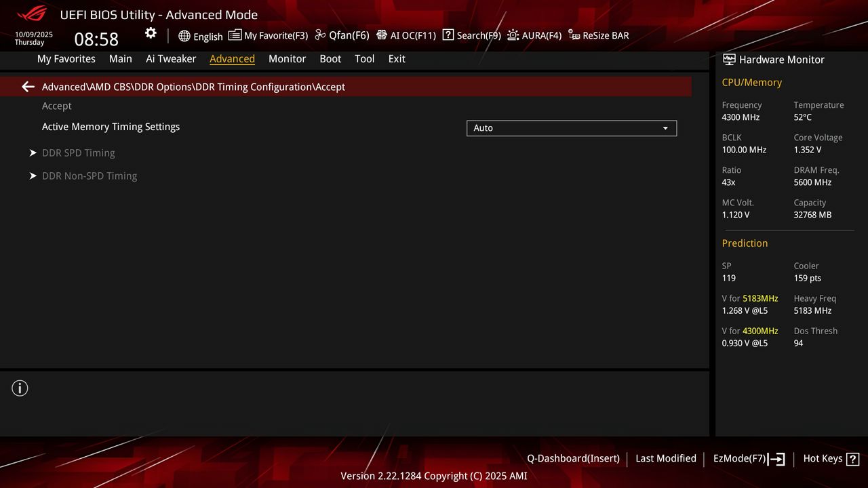Viewport: 868px width, 488px height.
Task: Click the information icon at bottom left
Action: [x=20, y=388]
